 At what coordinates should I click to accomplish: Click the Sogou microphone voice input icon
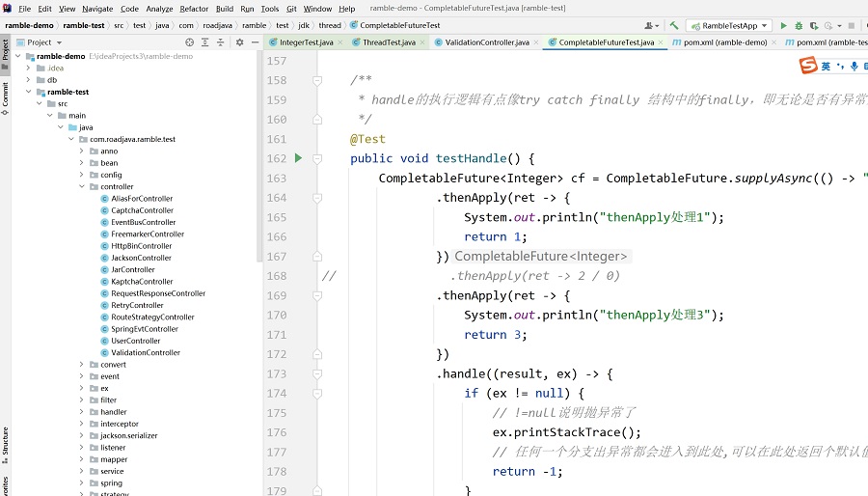coord(854,67)
